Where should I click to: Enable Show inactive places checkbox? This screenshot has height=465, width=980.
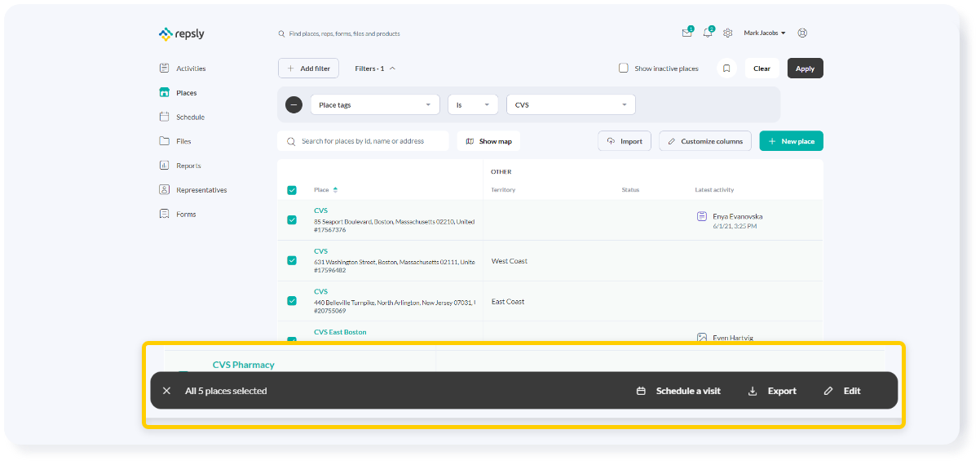624,69
